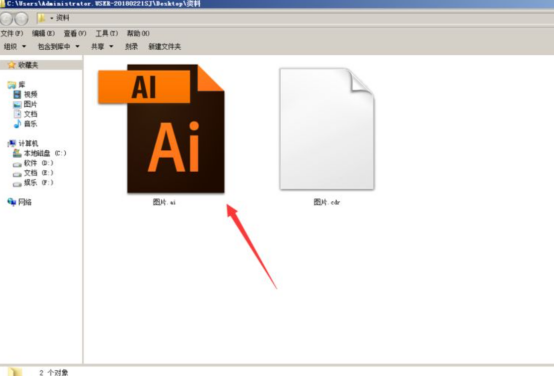Open the 视频 library
The image size is (554, 377).
(30, 94)
